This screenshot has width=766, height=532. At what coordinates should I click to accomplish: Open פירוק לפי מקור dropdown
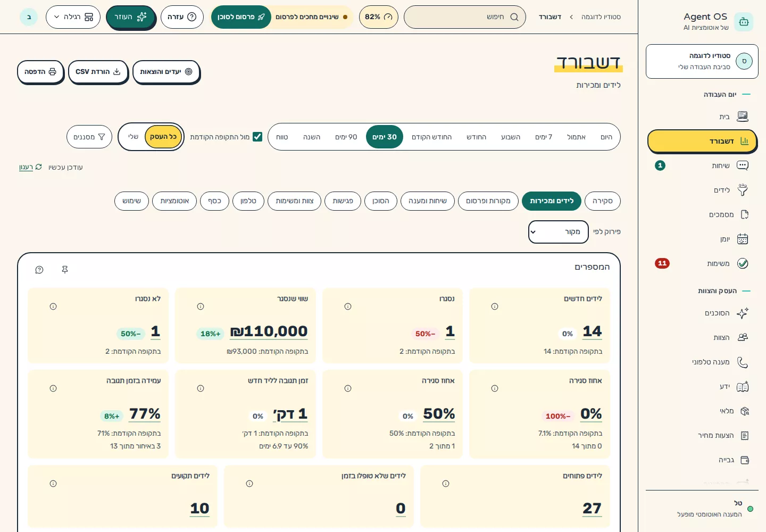(558, 232)
